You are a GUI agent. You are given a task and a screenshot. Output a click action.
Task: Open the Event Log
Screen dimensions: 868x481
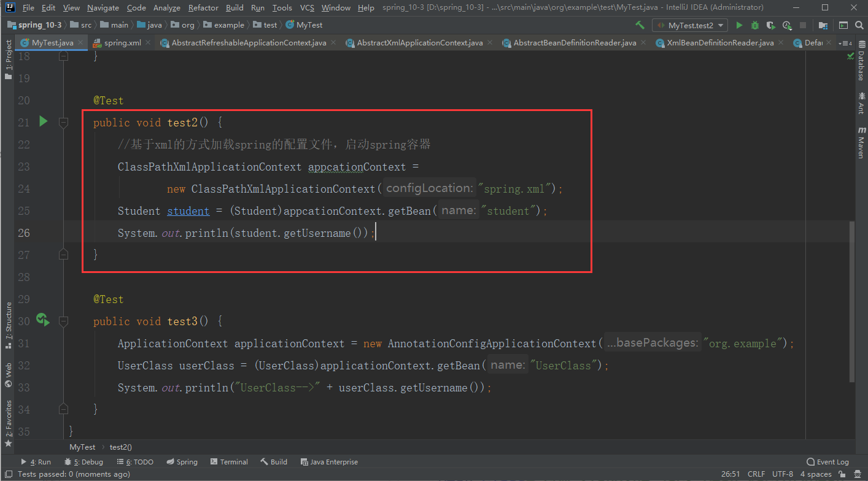[x=827, y=462]
